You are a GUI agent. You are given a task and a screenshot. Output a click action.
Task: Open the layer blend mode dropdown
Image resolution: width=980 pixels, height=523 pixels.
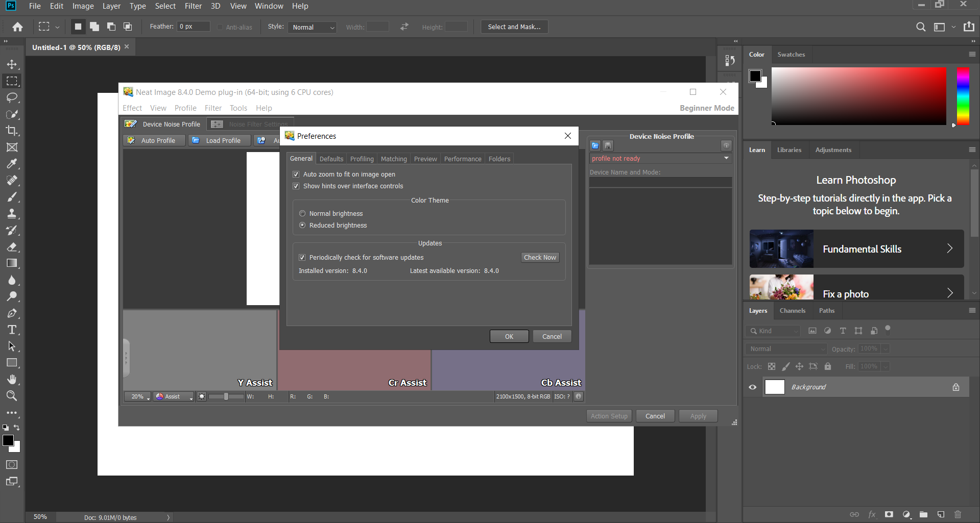786,349
